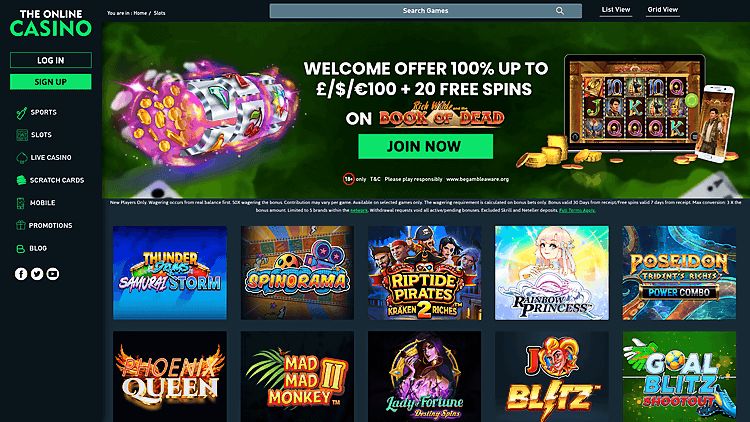Click the Promotions gift icon
Image resolution: width=750 pixels, height=422 pixels.
tap(21, 225)
